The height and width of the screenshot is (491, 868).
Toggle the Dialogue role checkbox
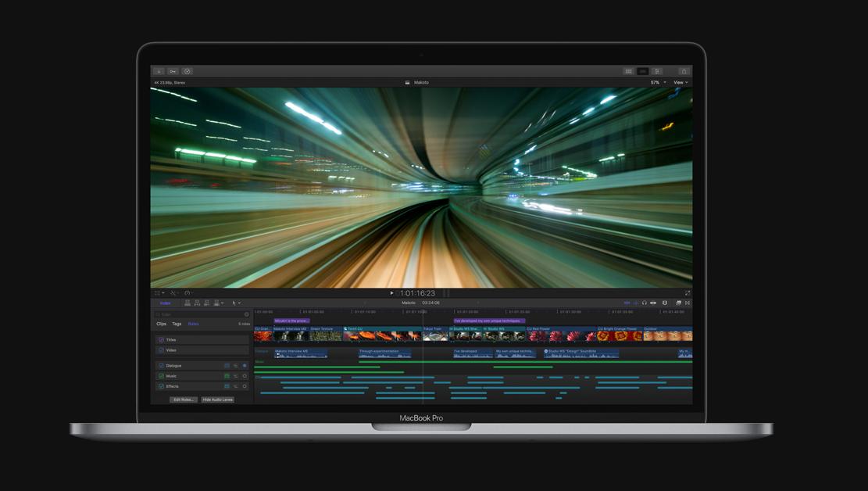(161, 366)
